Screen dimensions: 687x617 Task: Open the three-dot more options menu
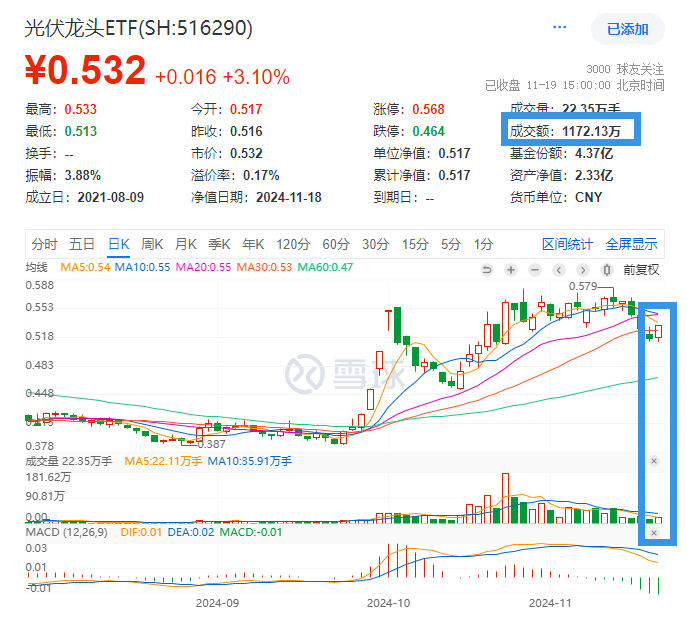pyautogui.click(x=560, y=28)
